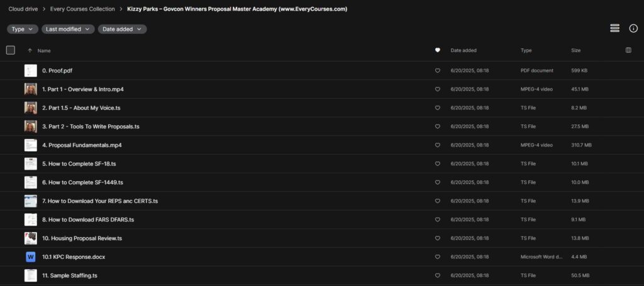Favourite How to Complete SF-1449.ts

click(x=438, y=182)
